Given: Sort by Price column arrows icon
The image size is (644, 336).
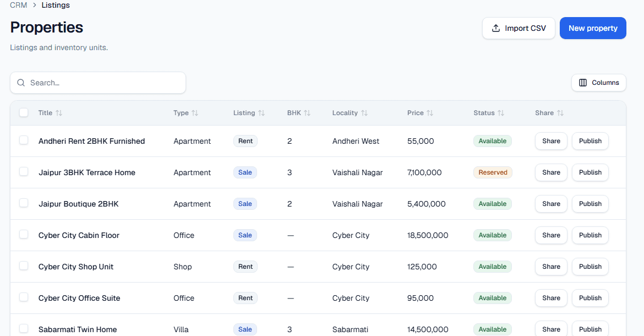Looking at the screenshot, I should pyautogui.click(x=430, y=113).
